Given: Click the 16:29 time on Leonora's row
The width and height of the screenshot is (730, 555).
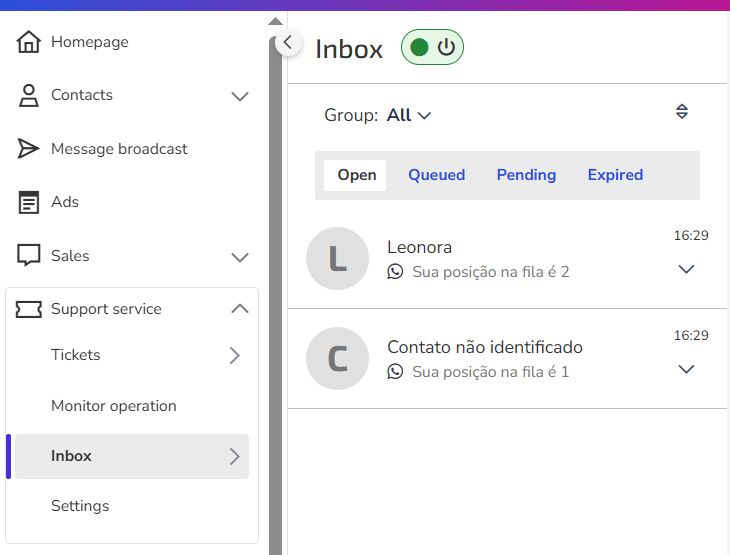Looking at the screenshot, I should click(691, 236).
